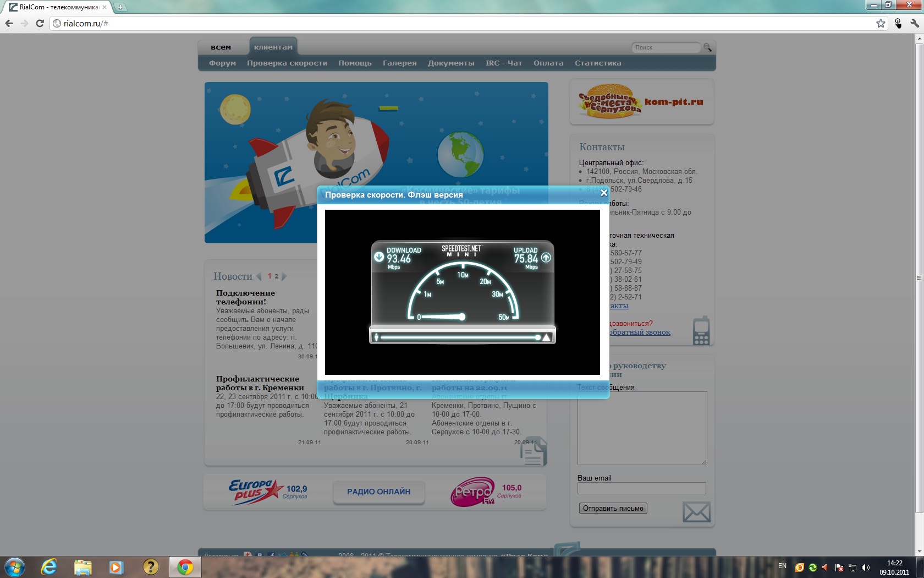Click Отправить письмо button
Viewport: 924px width, 578px height.
pyautogui.click(x=613, y=508)
